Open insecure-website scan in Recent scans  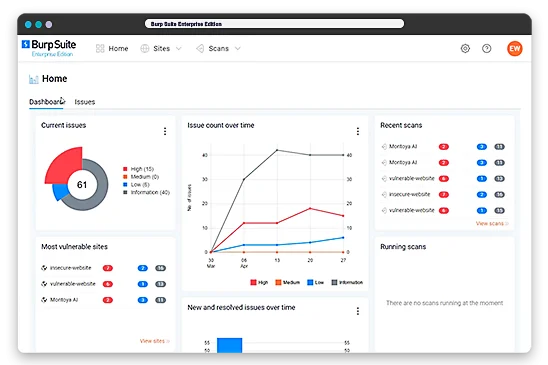[x=410, y=194]
